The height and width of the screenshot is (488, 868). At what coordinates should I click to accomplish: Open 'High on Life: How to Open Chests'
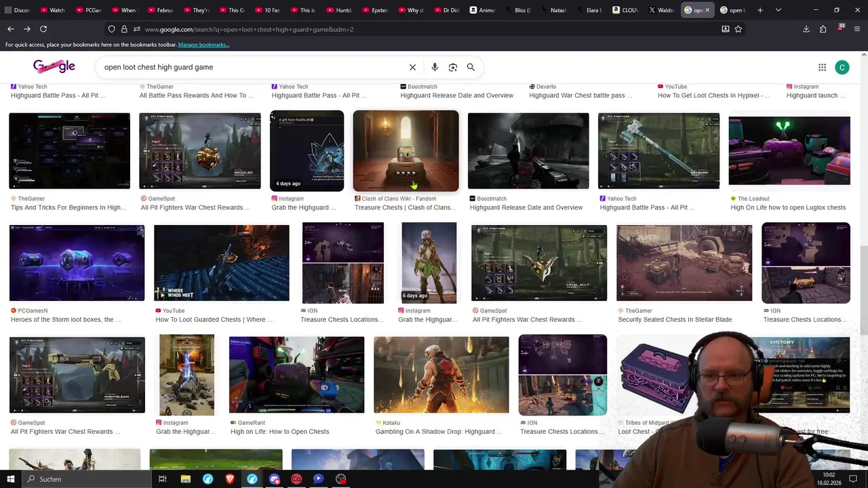click(280, 432)
